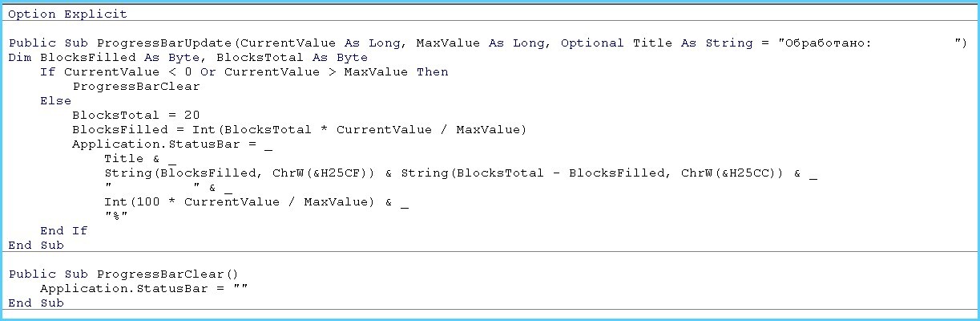Click the first End Sub line
980x321 pixels.
[x=36, y=246]
